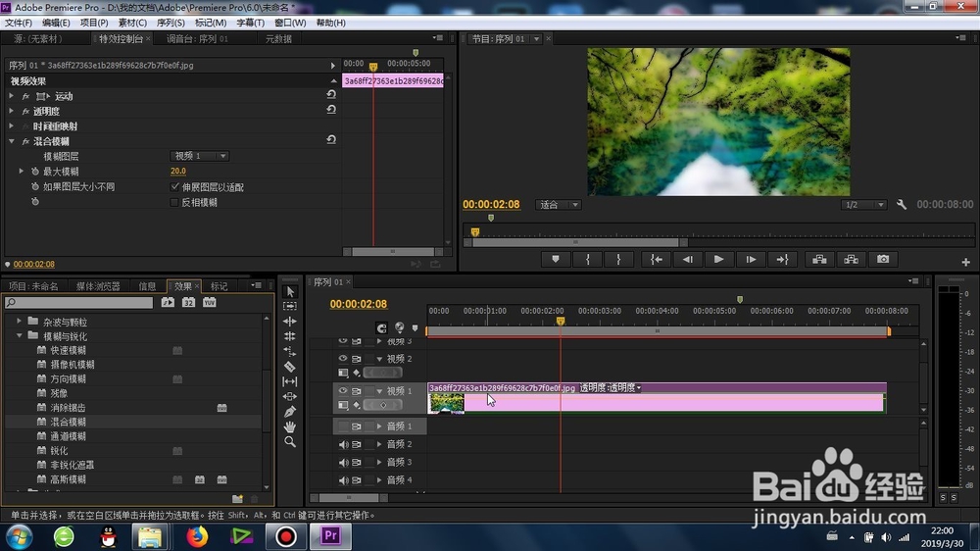Open 模糊图层 视频 1 dropdown

pyautogui.click(x=199, y=156)
